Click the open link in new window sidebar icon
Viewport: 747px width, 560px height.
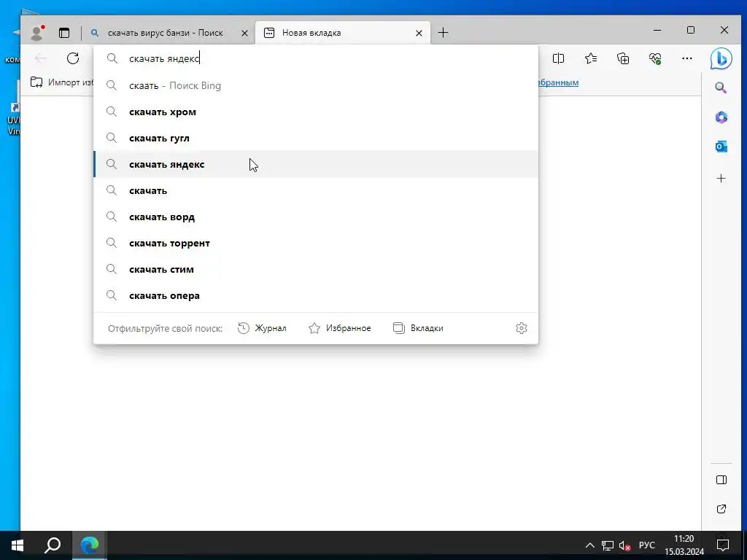point(721,509)
